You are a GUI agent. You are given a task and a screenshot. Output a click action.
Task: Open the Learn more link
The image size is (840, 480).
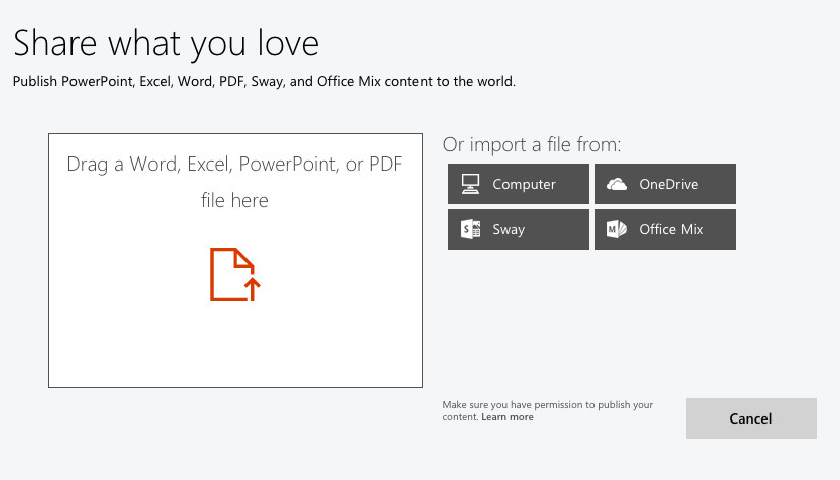pyautogui.click(x=507, y=417)
